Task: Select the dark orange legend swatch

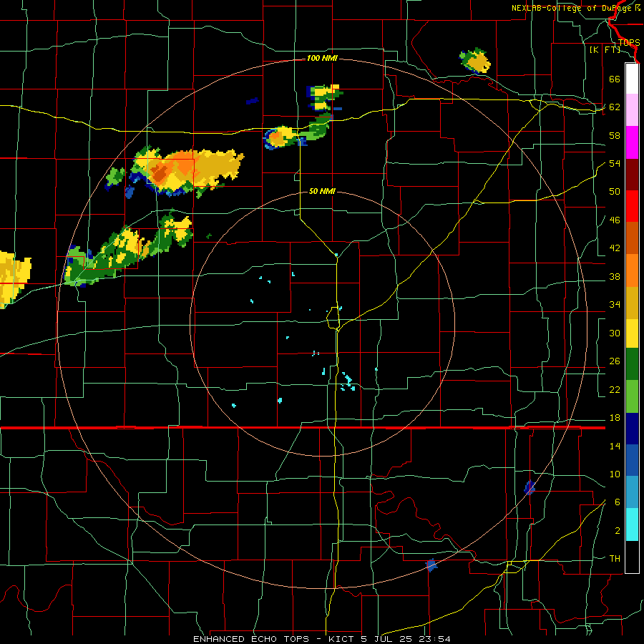Action: click(632, 238)
